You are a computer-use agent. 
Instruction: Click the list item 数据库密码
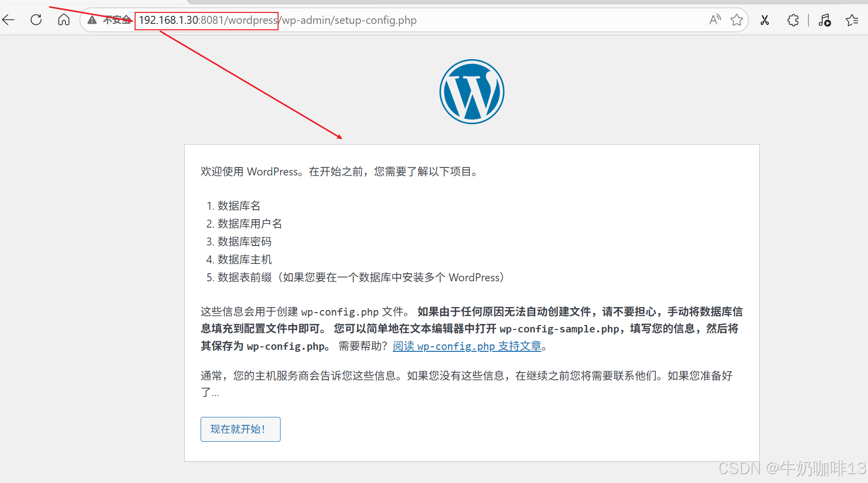coord(244,241)
